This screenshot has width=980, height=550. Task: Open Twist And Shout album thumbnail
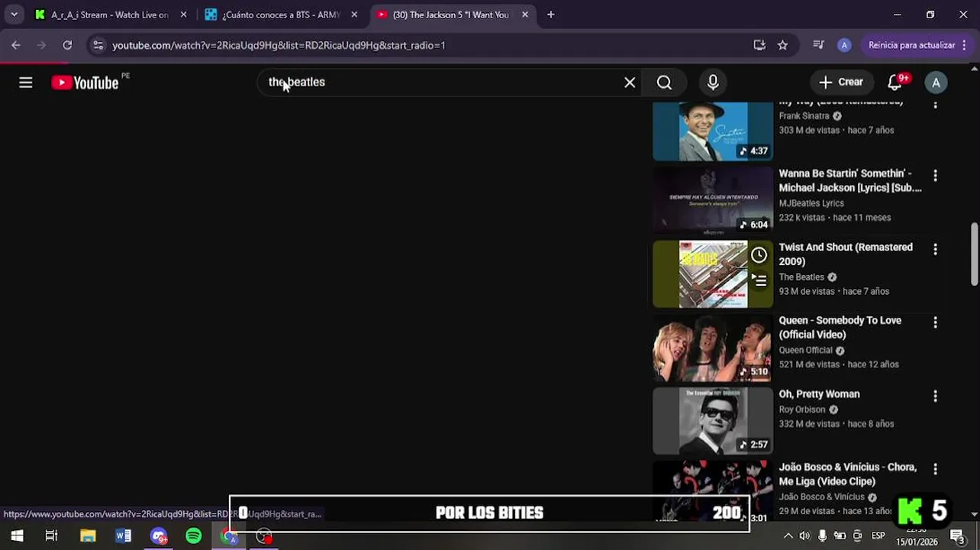pyautogui.click(x=713, y=274)
